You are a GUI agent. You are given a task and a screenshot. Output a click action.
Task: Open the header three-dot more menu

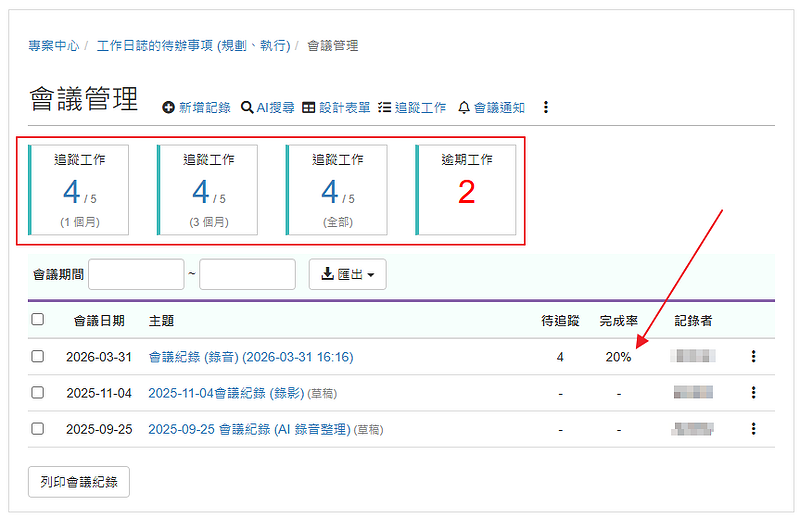[546, 108]
